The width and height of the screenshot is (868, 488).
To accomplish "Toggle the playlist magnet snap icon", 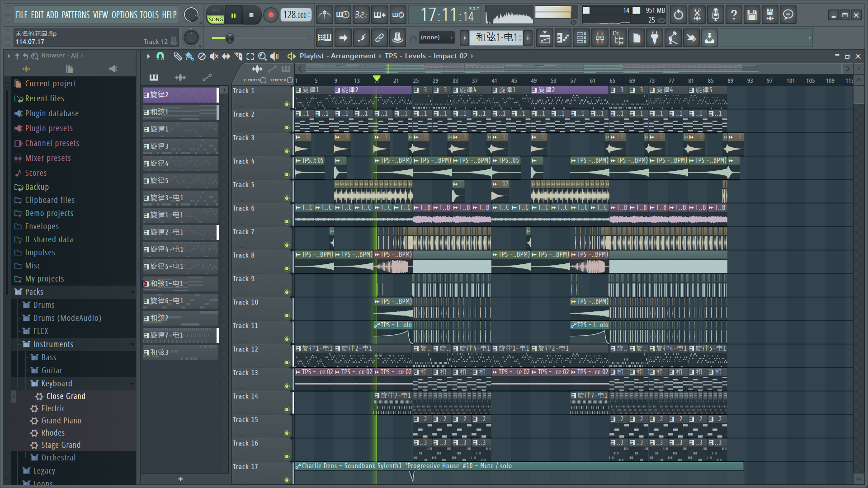I will pyautogui.click(x=160, y=56).
